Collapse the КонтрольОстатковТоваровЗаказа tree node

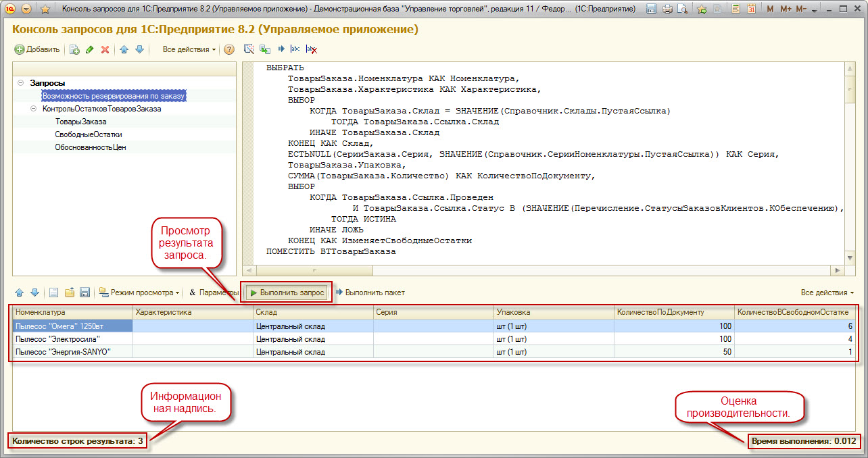point(33,109)
